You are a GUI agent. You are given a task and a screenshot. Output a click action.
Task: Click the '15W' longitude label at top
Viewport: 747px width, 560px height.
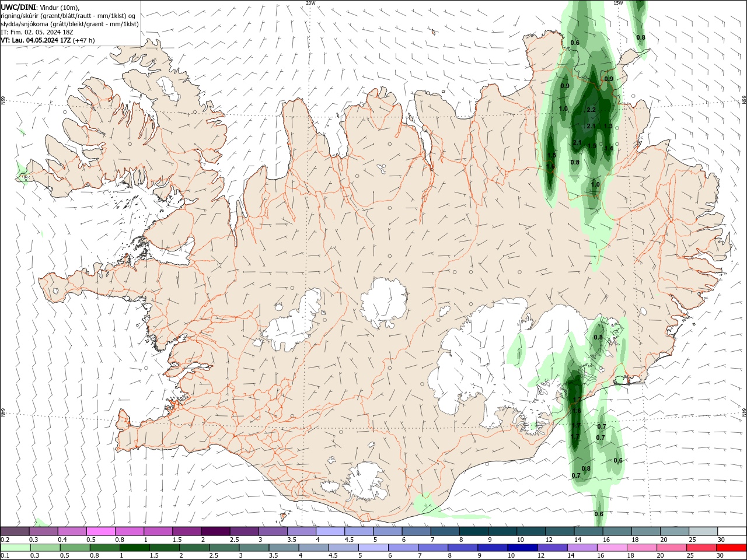[x=618, y=3]
